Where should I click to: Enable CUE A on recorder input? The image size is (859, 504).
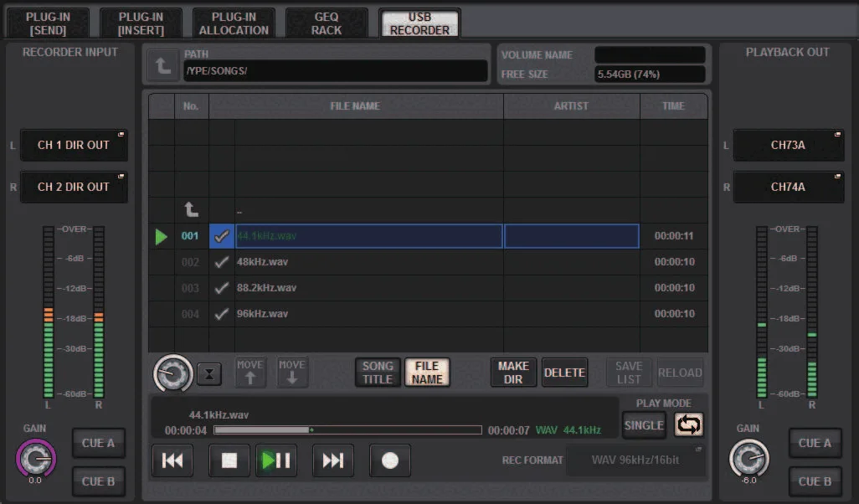[99, 443]
